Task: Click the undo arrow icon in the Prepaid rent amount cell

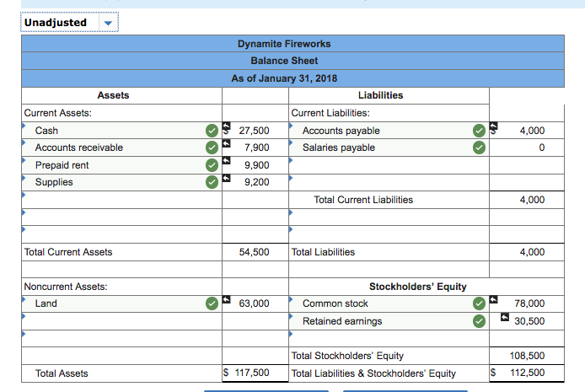Action: click(x=227, y=160)
